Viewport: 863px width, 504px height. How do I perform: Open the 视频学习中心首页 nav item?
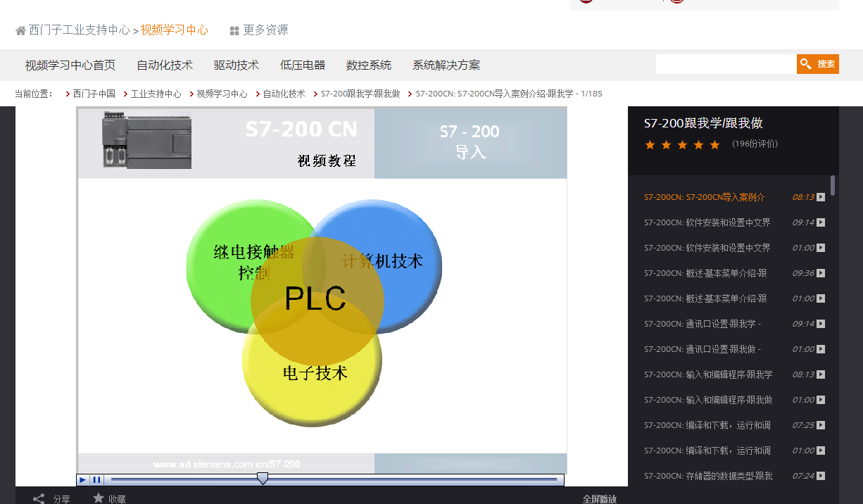point(70,65)
